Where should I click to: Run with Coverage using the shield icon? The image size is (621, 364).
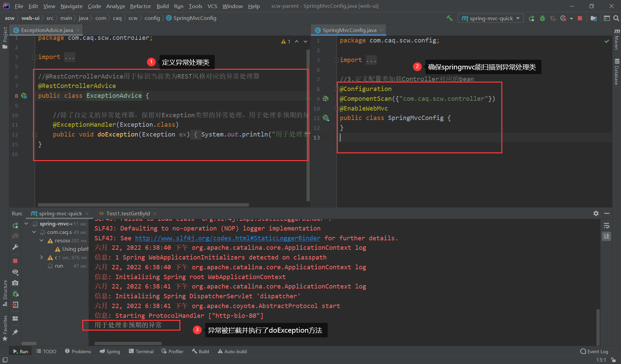[553, 18]
